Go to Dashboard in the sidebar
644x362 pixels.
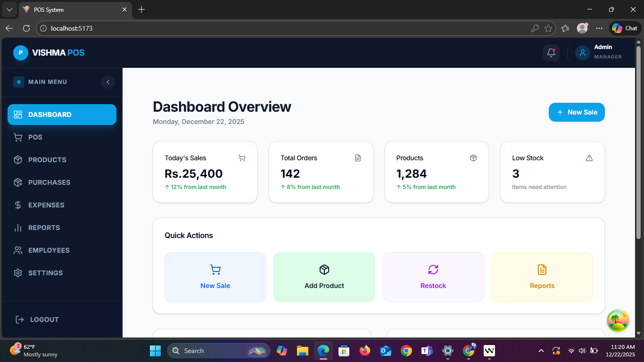62,115
